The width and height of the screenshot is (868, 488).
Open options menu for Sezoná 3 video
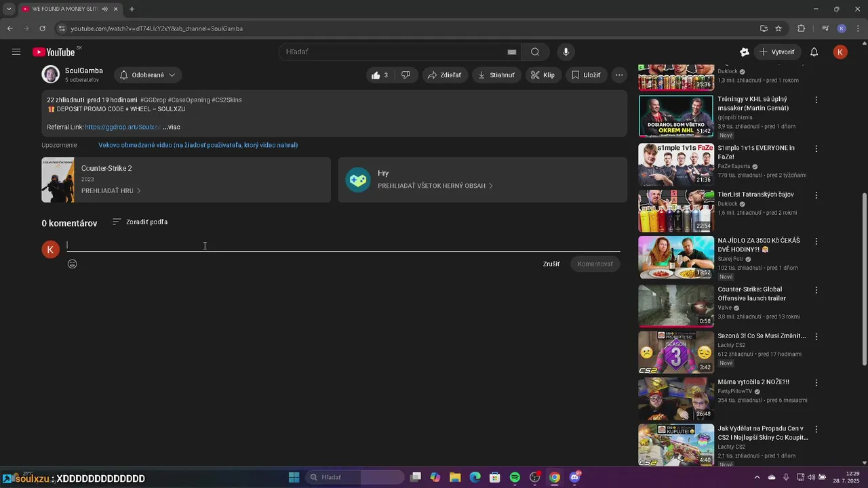click(x=816, y=337)
